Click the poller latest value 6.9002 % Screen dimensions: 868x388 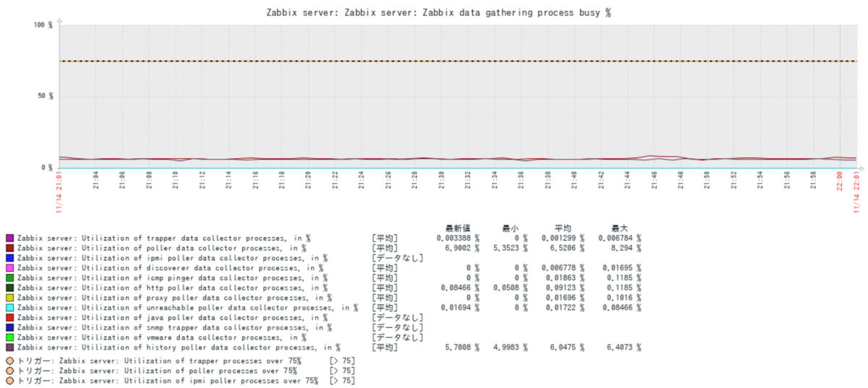pyautogui.click(x=462, y=248)
